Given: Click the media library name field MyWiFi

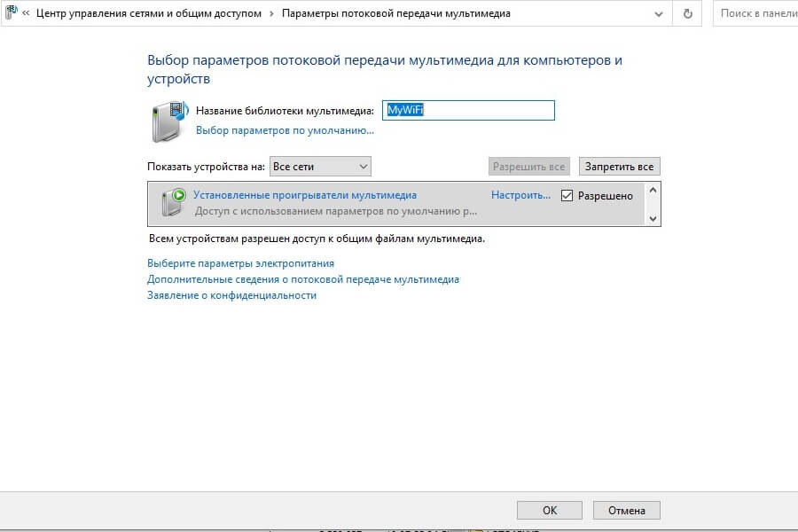Looking at the screenshot, I should (468, 110).
